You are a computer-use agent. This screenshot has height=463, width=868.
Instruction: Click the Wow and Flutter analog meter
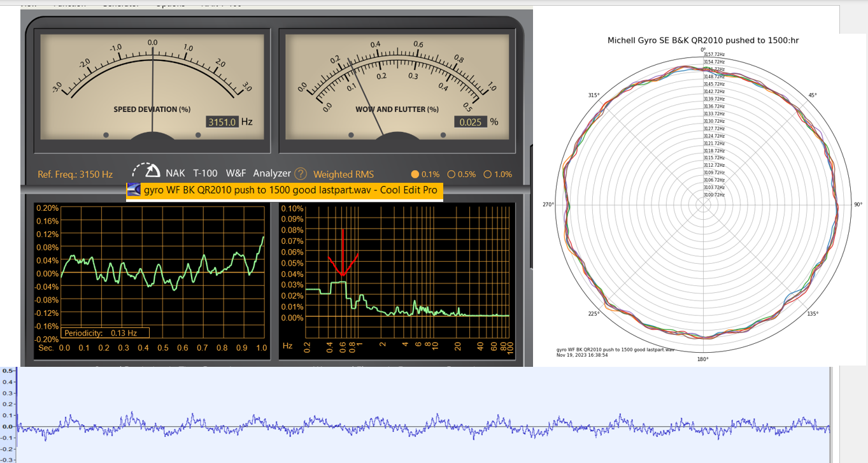(398, 87)
